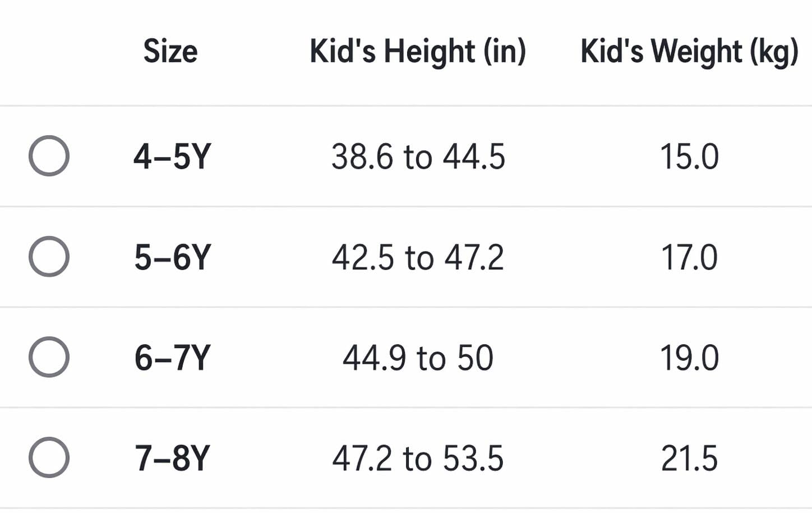Click the 7–8Y size label
Screen dimensions: 812x513
pyautogui.click(x=172, y=458)
